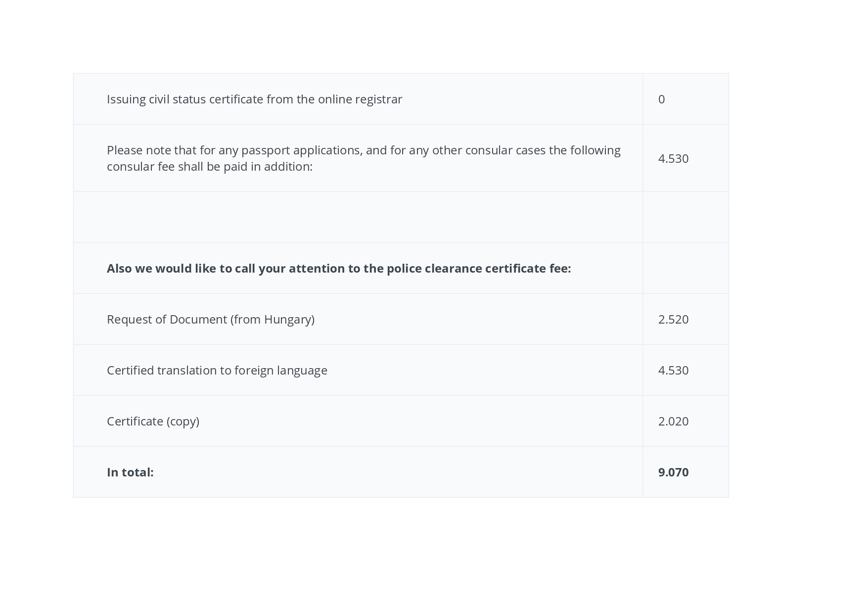
Task: Click the 2.520 fee value
Action: [x=673, y=319]
